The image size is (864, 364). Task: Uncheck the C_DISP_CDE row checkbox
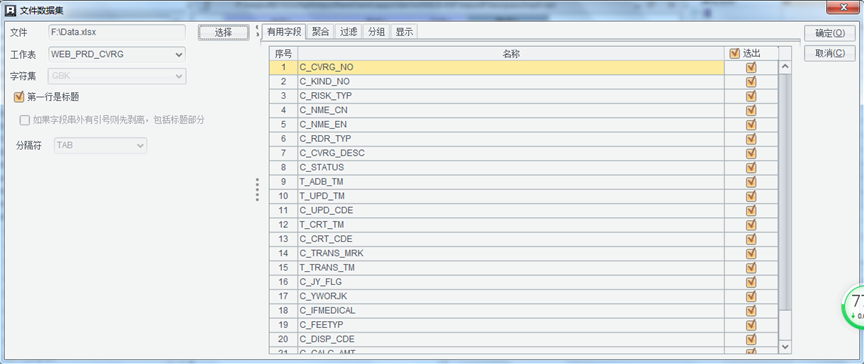tap(751, 340)
